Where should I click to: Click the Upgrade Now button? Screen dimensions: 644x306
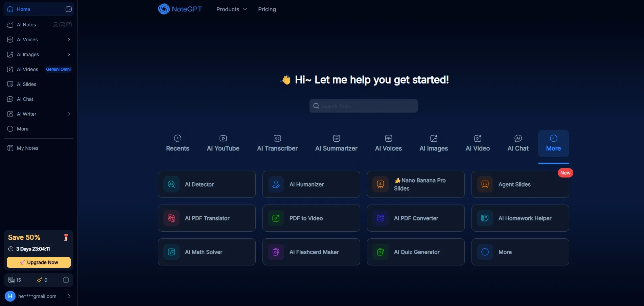pos(39,262)
